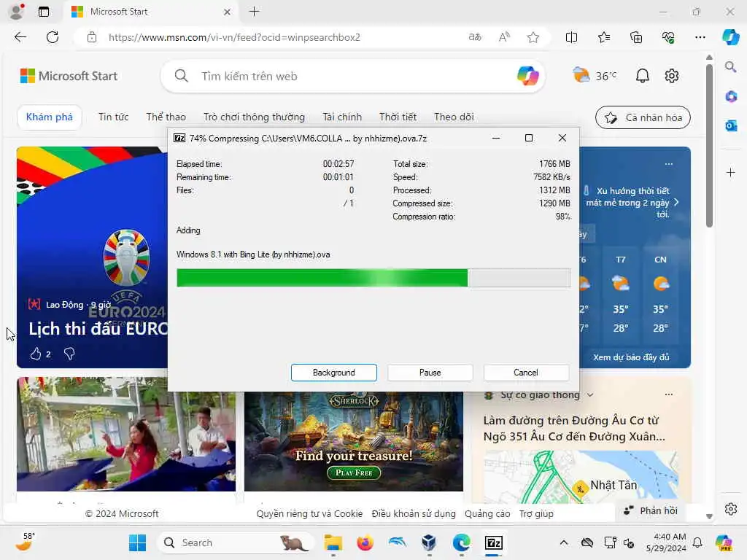The image size is (747, 560).
Task: Open Quyền riêng tư và Cookie link
Action: tap(309, 514)
